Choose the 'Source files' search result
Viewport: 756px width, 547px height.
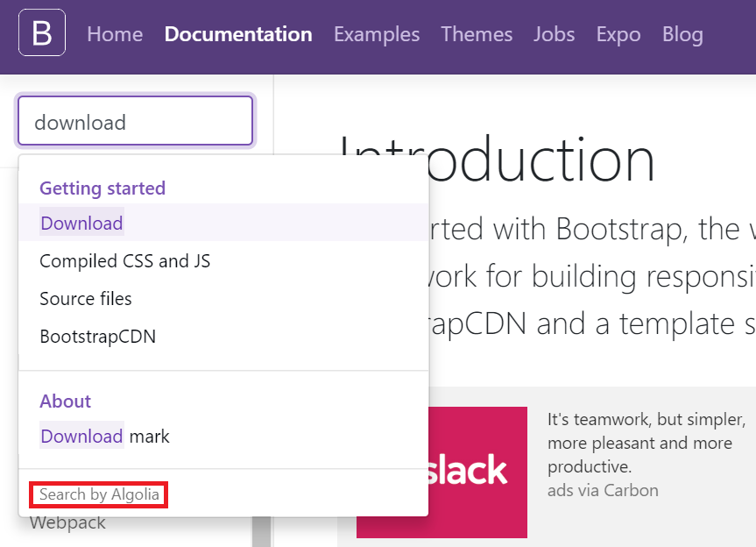tap(223, 299)
